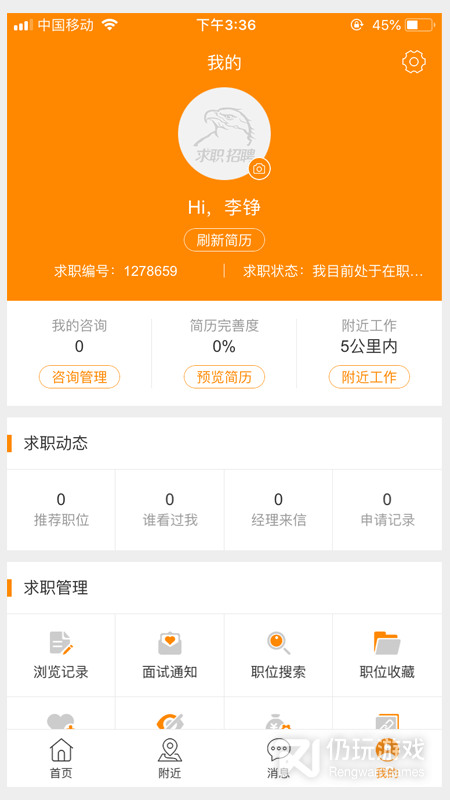Go to 首页 home tab

(61, 758)
